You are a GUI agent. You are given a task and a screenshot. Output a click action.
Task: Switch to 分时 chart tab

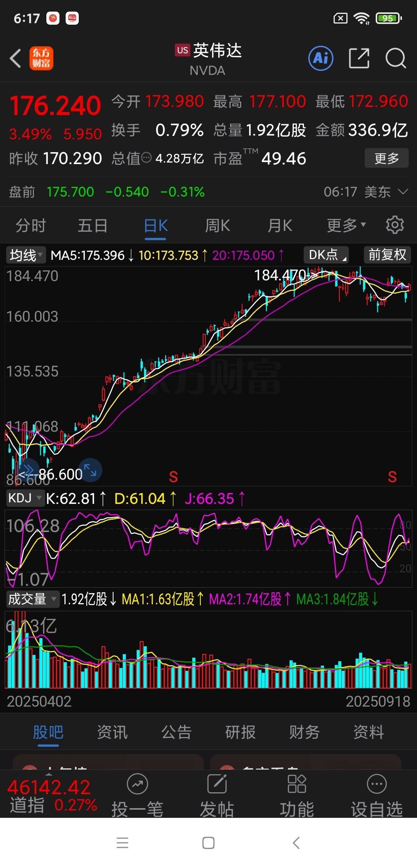coord(31,225)
